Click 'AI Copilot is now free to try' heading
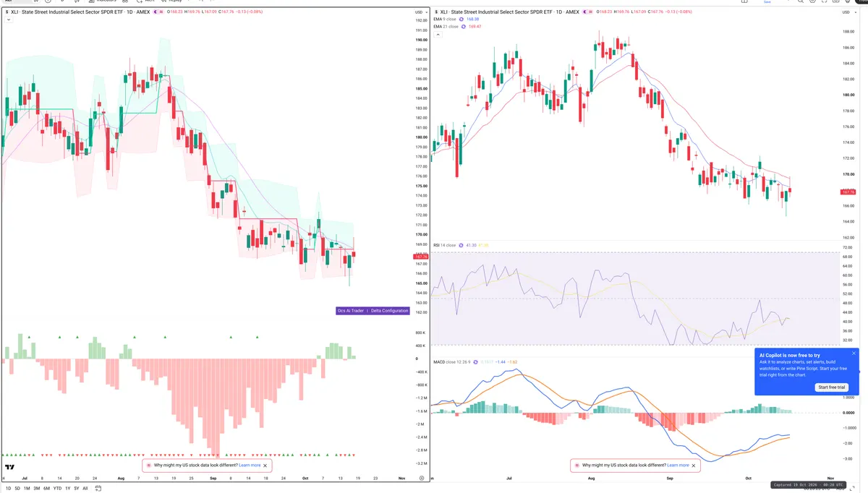This screenshot has width=868, height=493. point(789,356)
